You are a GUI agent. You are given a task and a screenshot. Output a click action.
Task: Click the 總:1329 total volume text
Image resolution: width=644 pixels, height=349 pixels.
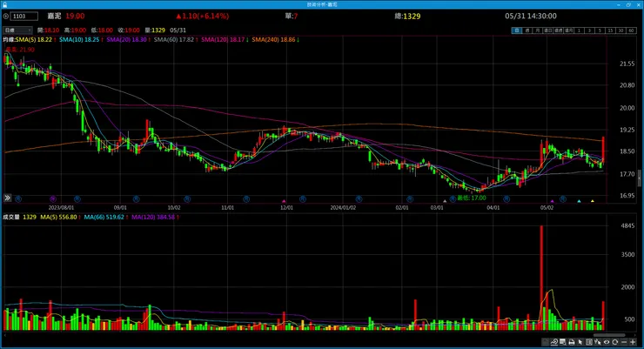(x=407, y=17)
